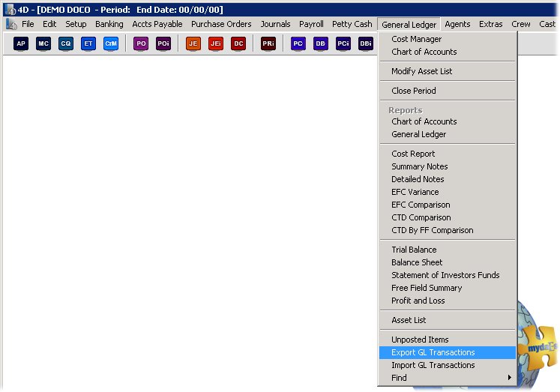Click the PRi toolbar icon

(x=268, y=43)
